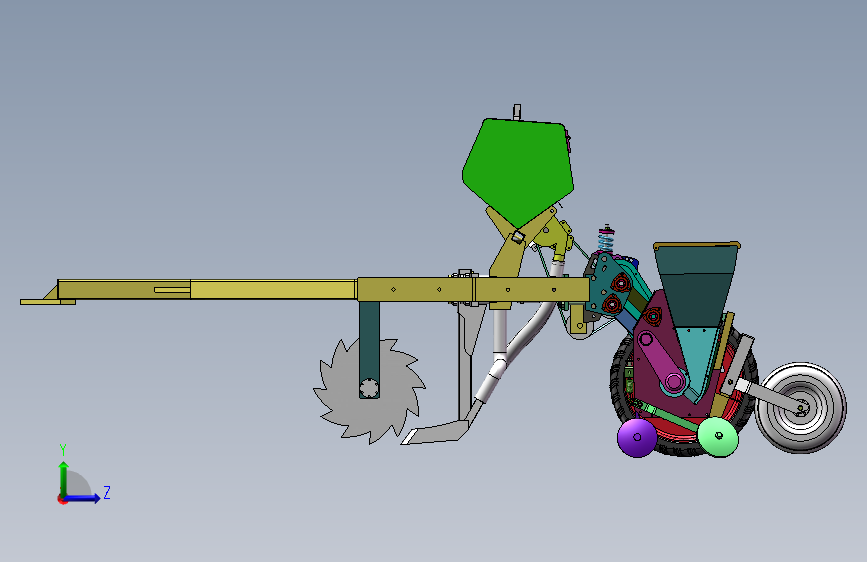
Task: Select the dark teal coulter support post
Action: tap(369, 350)
